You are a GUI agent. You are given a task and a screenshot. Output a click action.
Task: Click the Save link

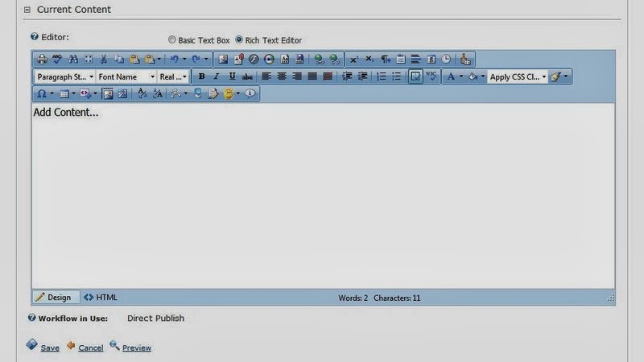[50, 348]
